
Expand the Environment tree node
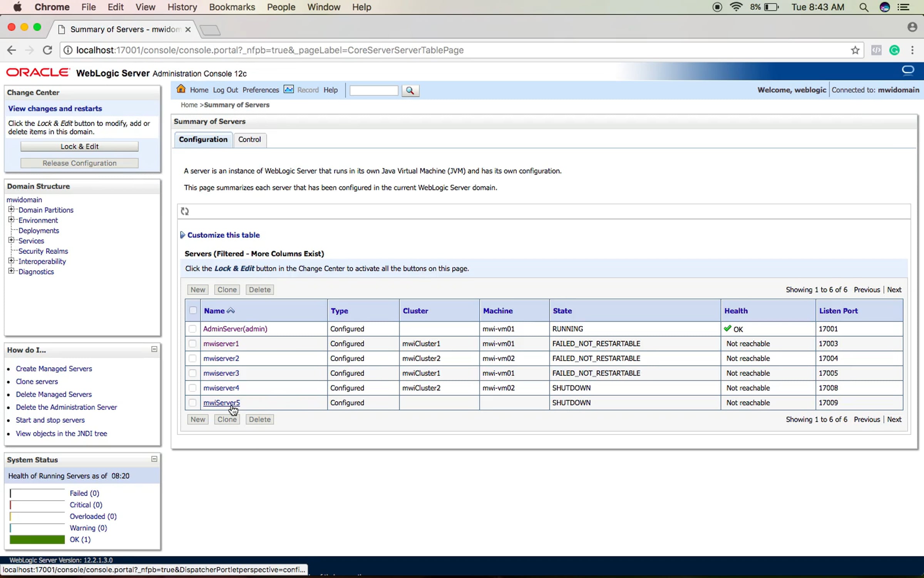point(11,220)
